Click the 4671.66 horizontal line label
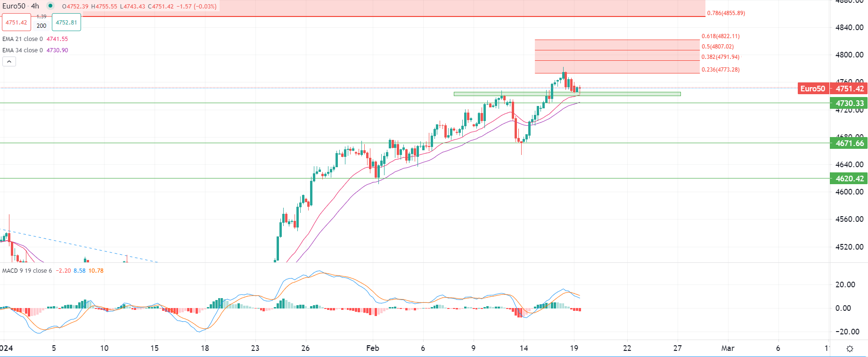This screenshot has width=868, height=357. click(849, 143)
